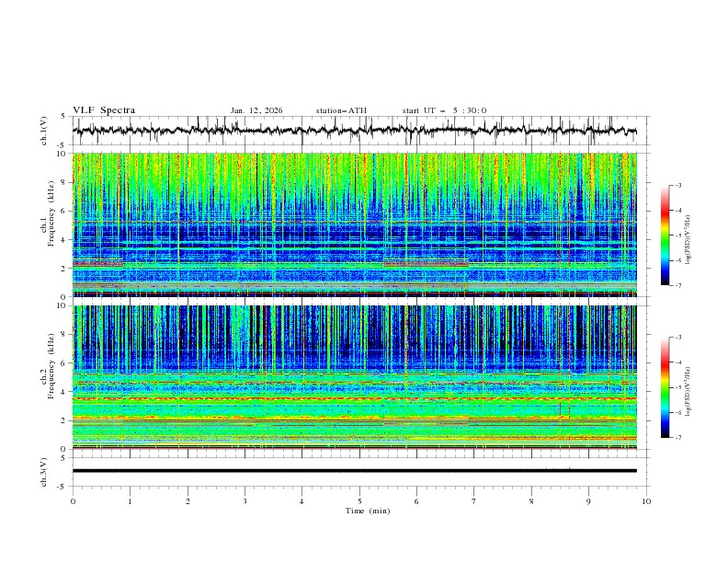Click time axis tick label "7"
Image resolution: width=728 pixels, height=563 pixels.
(474, 501)
